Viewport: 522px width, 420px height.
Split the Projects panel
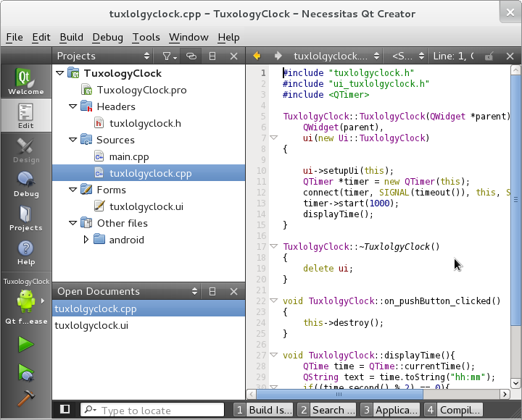(212, 56)
